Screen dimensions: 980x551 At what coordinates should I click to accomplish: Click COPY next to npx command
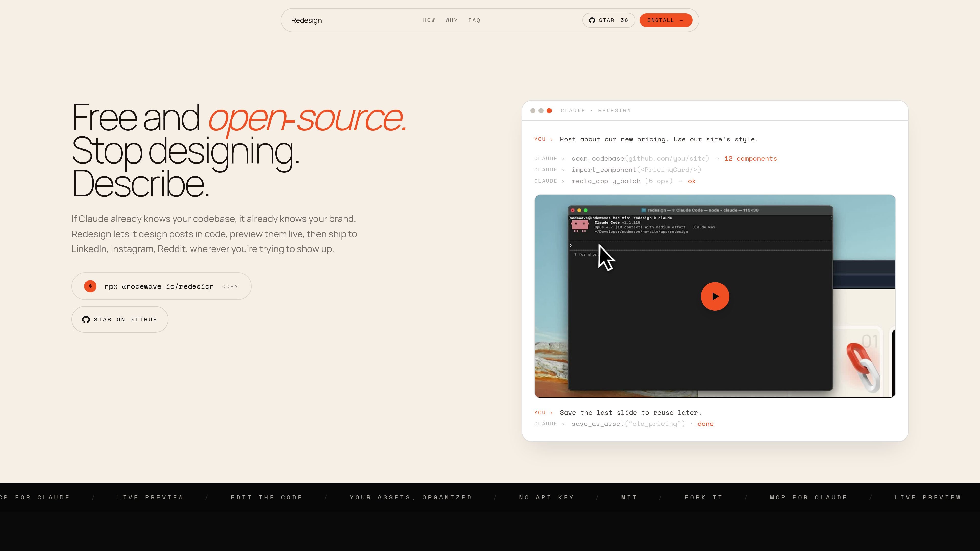(230, 286)
